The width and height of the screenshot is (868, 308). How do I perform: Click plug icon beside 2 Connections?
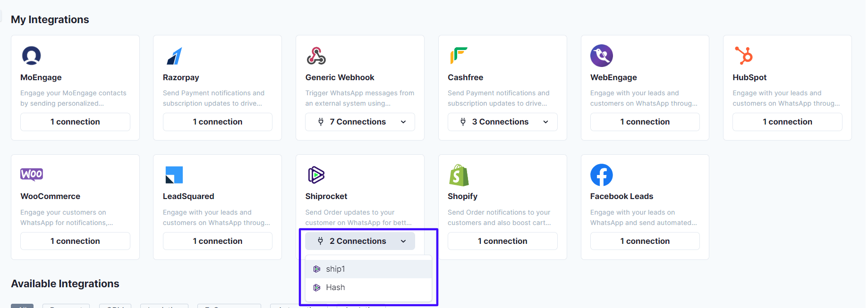pos(321,241)
